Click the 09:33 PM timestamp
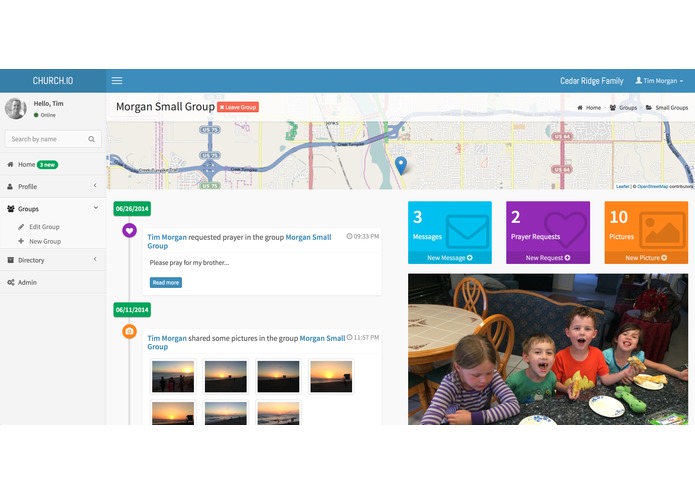Image resolution: width=695 pixels, height=494 pixels. (x=363, y=236)
